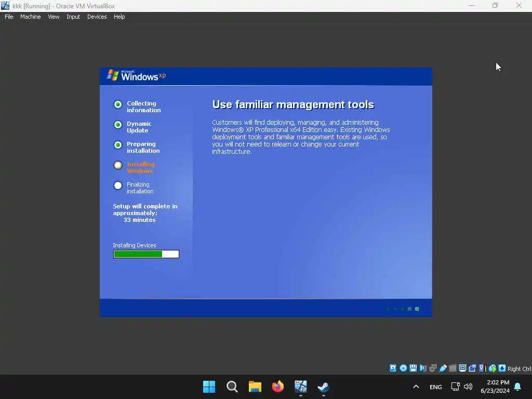Click the ENG language indicator
532x399 pixels.
pyautogui.click(x=436, y=387)
